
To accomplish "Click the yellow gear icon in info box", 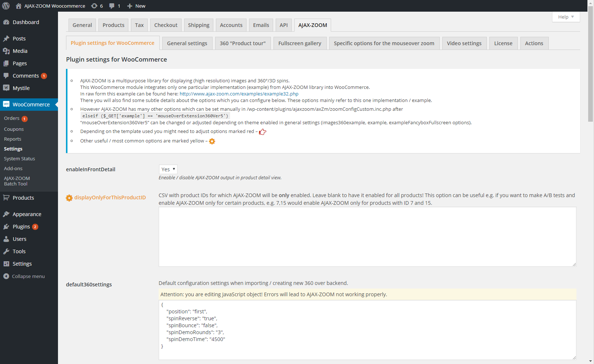I will tap(212, 141).
